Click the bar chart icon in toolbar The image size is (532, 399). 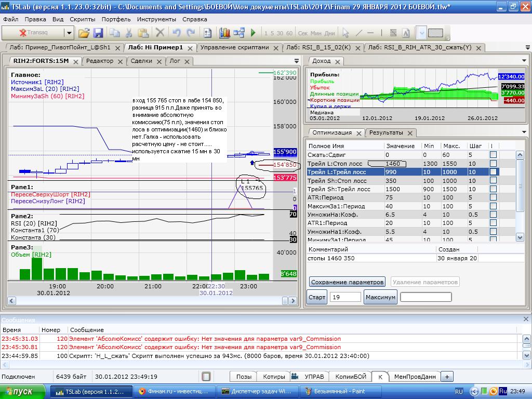(224, 33)
